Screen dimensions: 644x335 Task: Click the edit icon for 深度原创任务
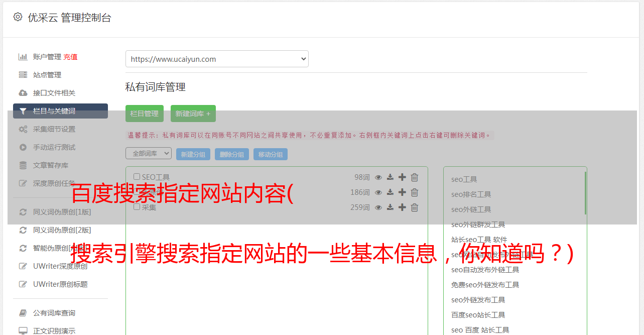(x=23, y=183)
